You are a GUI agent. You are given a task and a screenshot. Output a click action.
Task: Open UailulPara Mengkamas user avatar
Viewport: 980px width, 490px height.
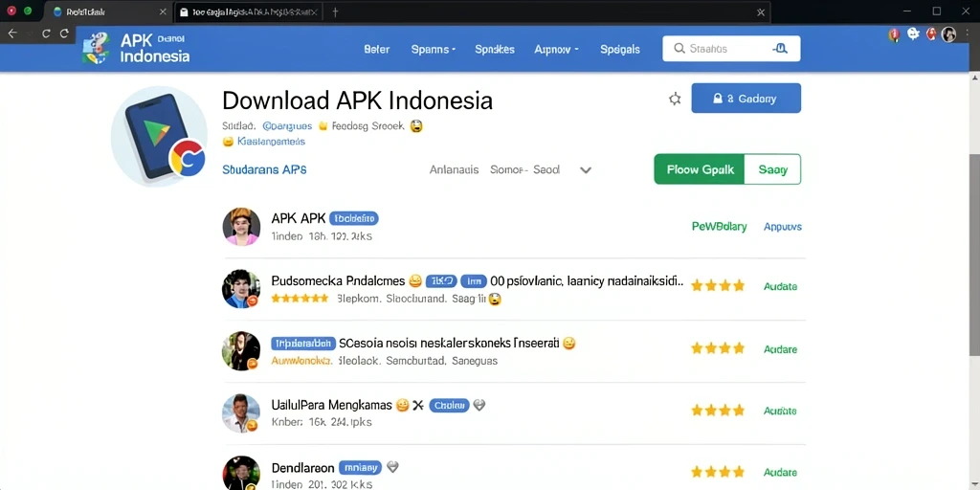[241, 413]
